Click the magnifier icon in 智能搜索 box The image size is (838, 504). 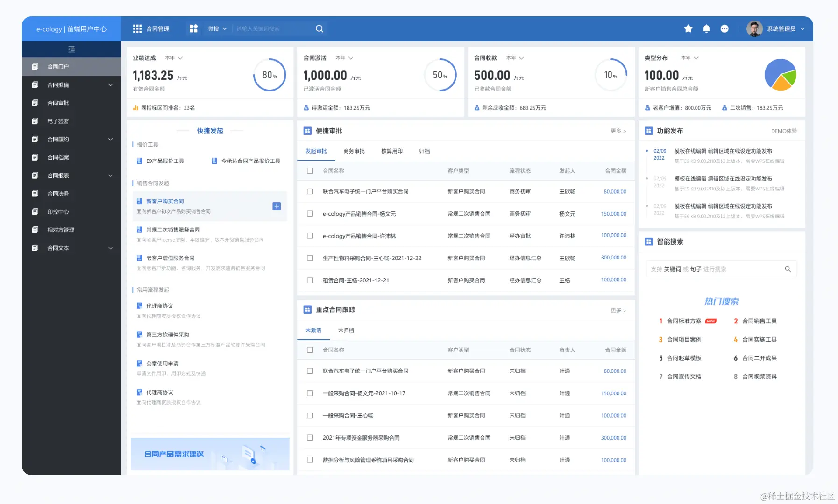(788, 269)
